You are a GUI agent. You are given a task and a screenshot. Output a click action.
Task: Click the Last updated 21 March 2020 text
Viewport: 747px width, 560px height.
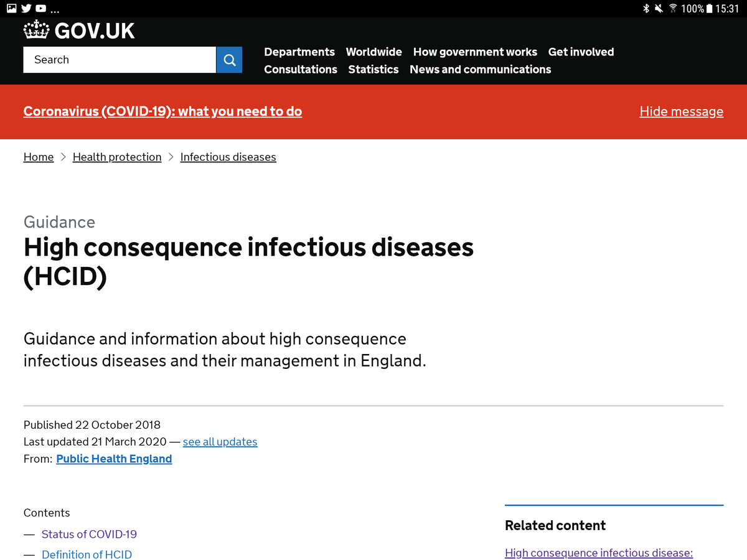[95, 442]
